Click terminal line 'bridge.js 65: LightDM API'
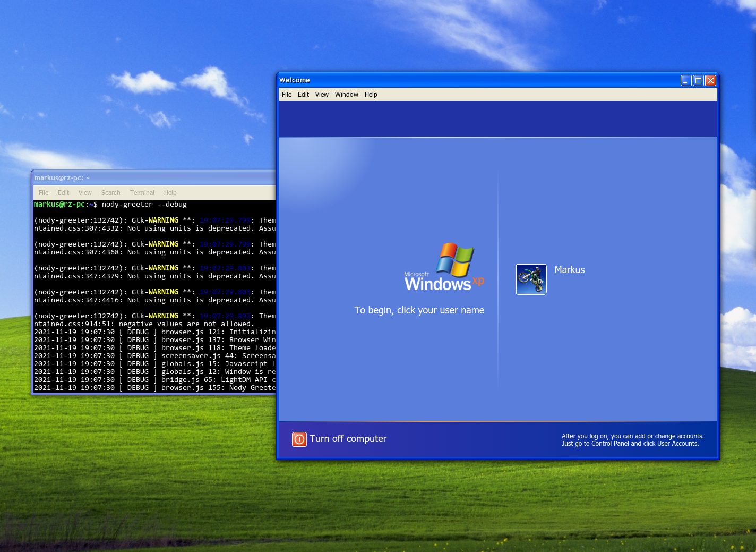 pos(155,380)
